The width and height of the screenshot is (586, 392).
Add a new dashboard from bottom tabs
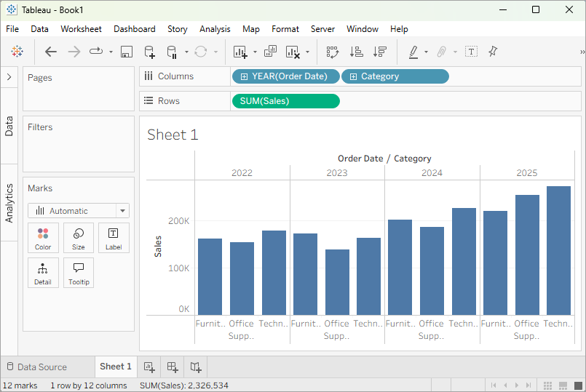[x=173, y=367]
